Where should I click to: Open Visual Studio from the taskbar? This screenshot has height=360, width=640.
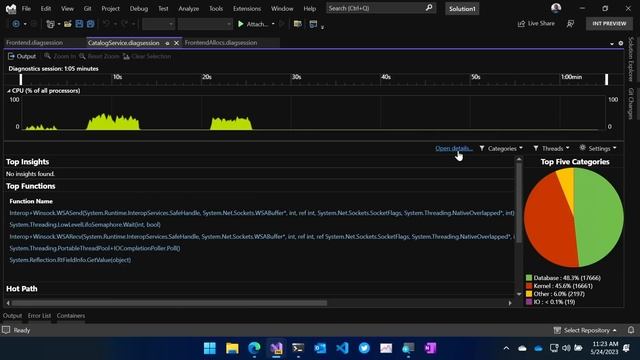(x=276, y=348)
